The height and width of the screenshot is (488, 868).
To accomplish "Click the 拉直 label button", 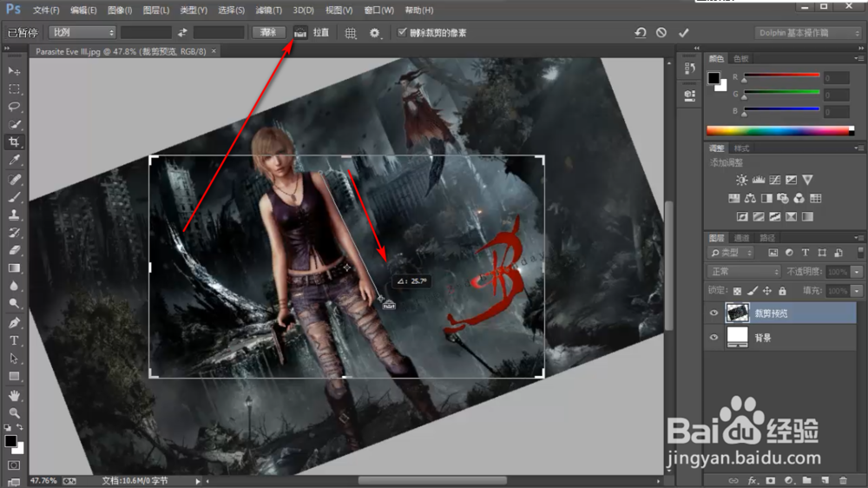I will pos(321,33).
